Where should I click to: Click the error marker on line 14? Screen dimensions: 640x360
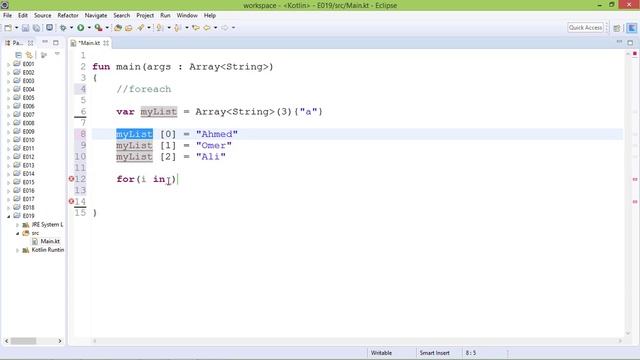[71, 201]
